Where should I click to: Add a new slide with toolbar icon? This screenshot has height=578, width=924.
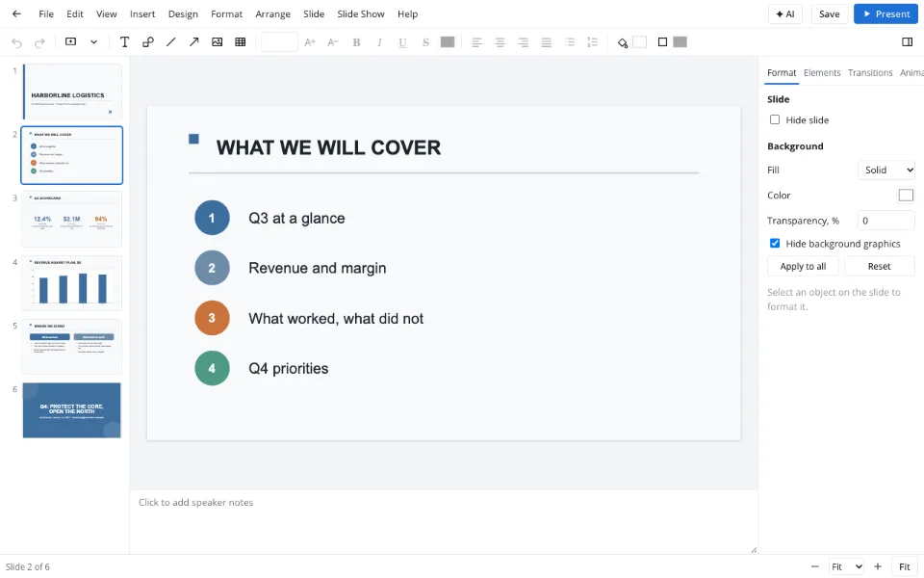pos(70,41)
